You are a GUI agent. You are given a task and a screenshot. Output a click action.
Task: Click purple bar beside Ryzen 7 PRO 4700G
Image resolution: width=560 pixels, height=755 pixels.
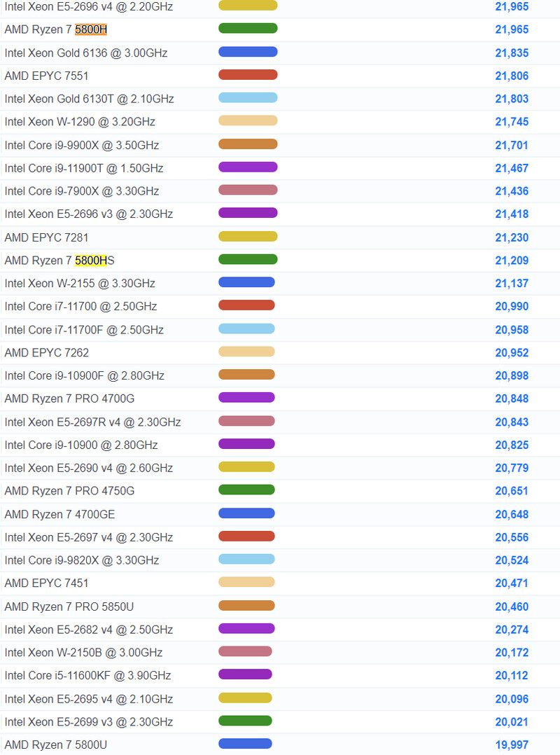(246, 397)
